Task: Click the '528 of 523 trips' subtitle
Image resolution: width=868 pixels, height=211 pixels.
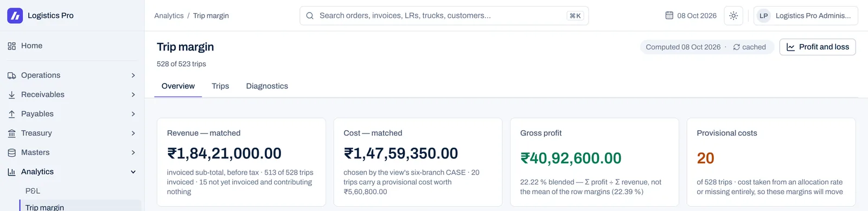Action: point(181,64)
